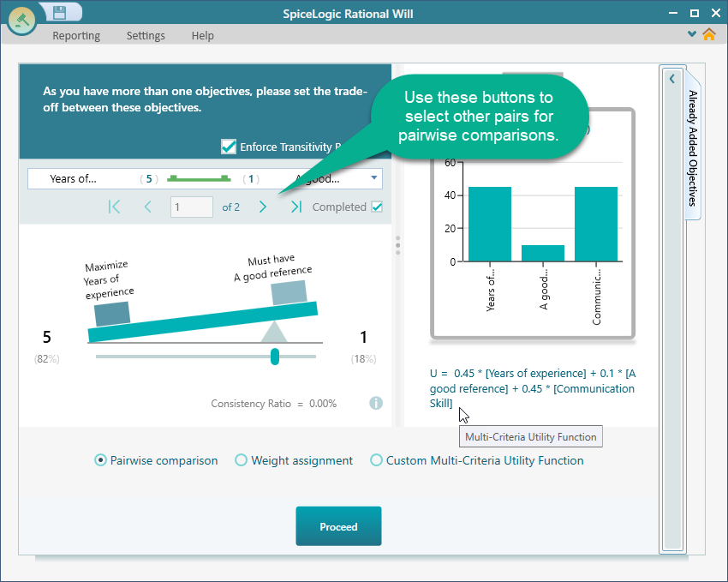This screenshot has width=728, height=582.
Task: Click the gavel application logo icon
Action: coord(21,19)
